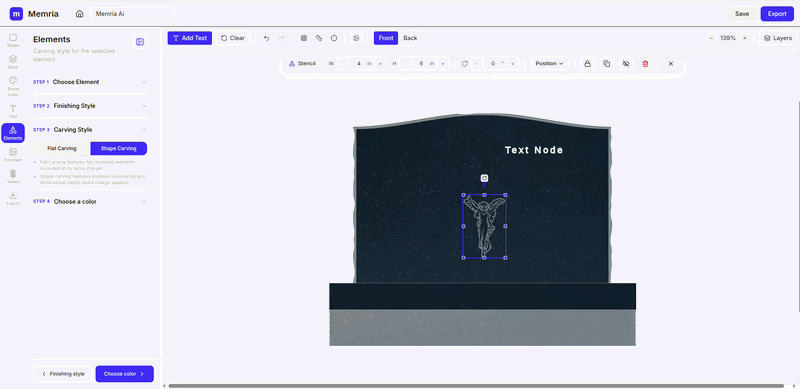Image resolution: width=800 pixels, height=389 pixels.
Task: Click the rotation angle value field
Action: click(494, 63)
